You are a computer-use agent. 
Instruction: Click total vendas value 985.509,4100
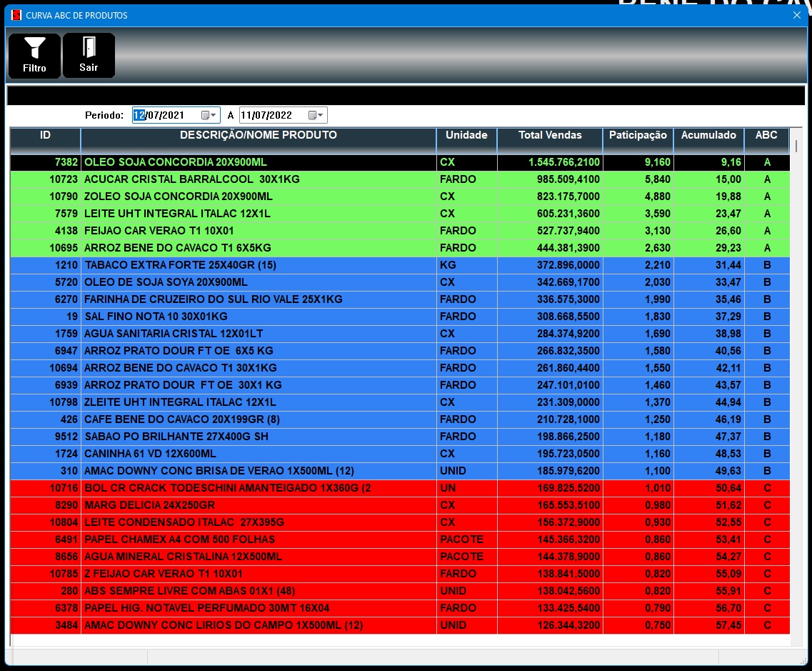568,179
